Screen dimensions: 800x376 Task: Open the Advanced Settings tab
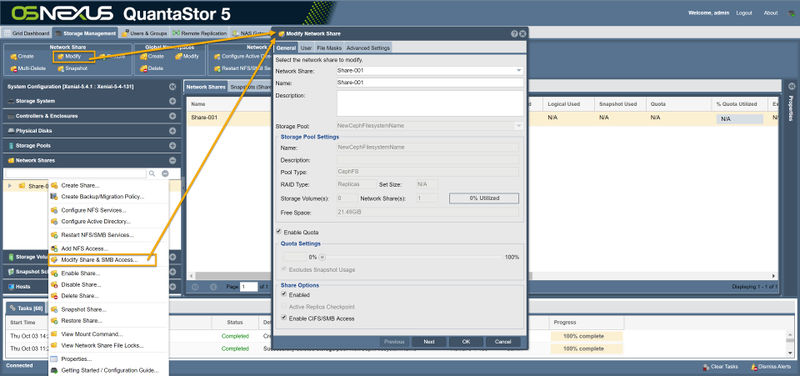click(x=368, y=48)
